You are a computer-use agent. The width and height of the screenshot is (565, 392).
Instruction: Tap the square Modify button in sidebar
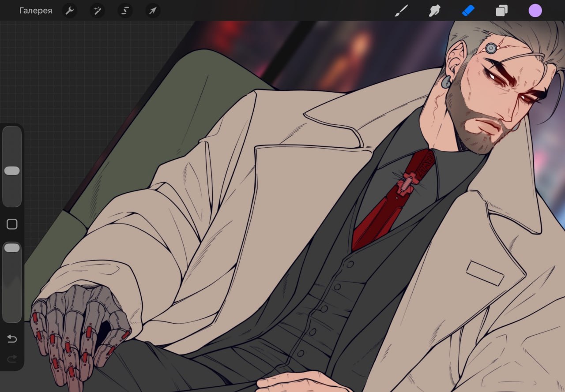click(12, 224)
